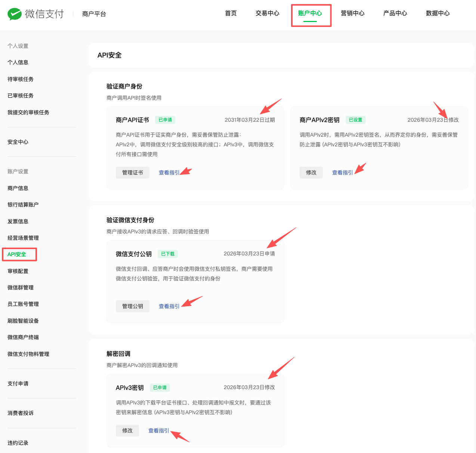Click the 微信支付公钥 card title
476x453 pixels.
(134, 254)
